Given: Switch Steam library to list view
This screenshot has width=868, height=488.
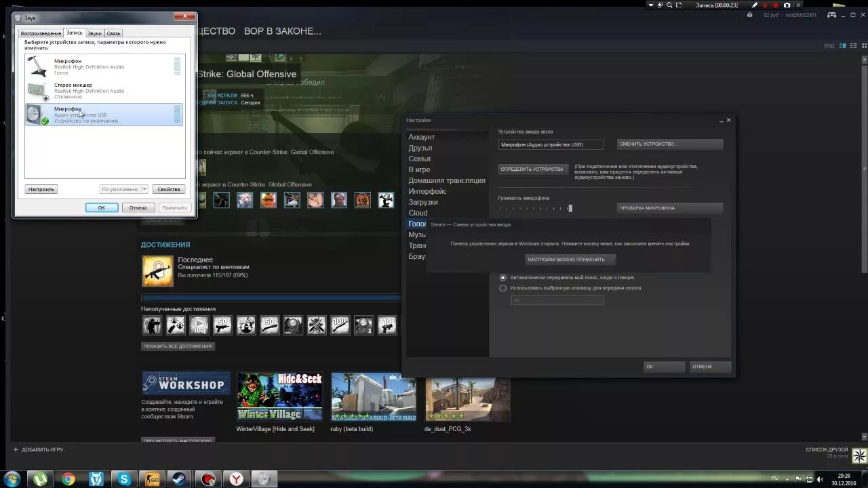Looking at the screenshot, I should click(x=852, y=45).
